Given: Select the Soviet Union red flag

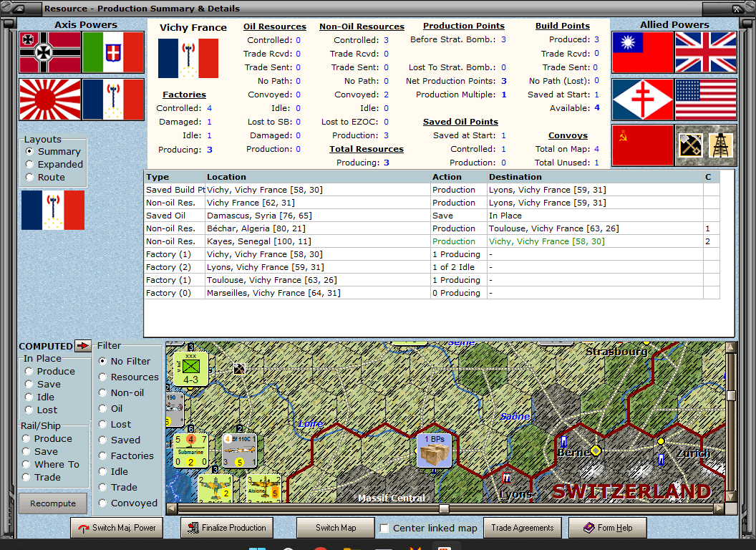Looking at the screenshot, I should 643,145.
